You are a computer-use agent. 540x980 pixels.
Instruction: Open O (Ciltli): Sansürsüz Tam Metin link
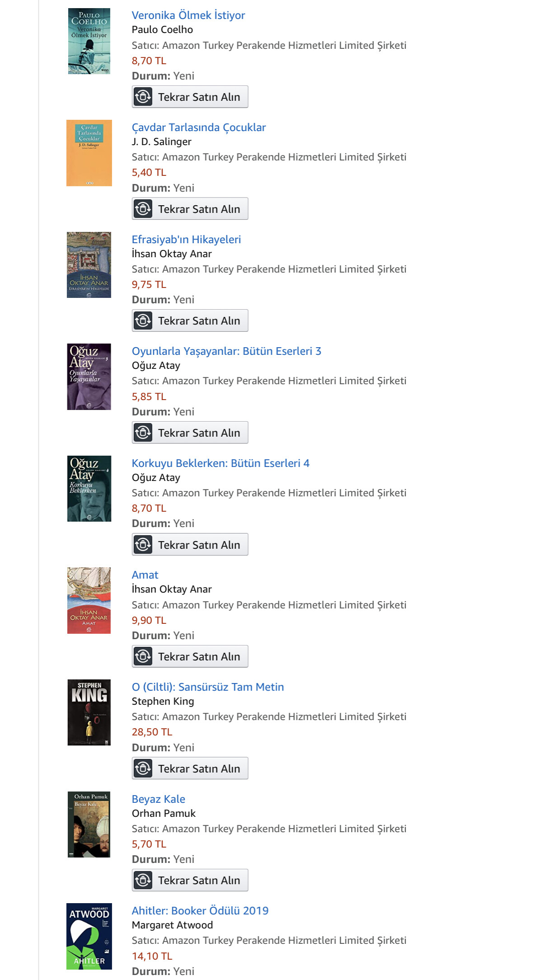pos(207,687)
